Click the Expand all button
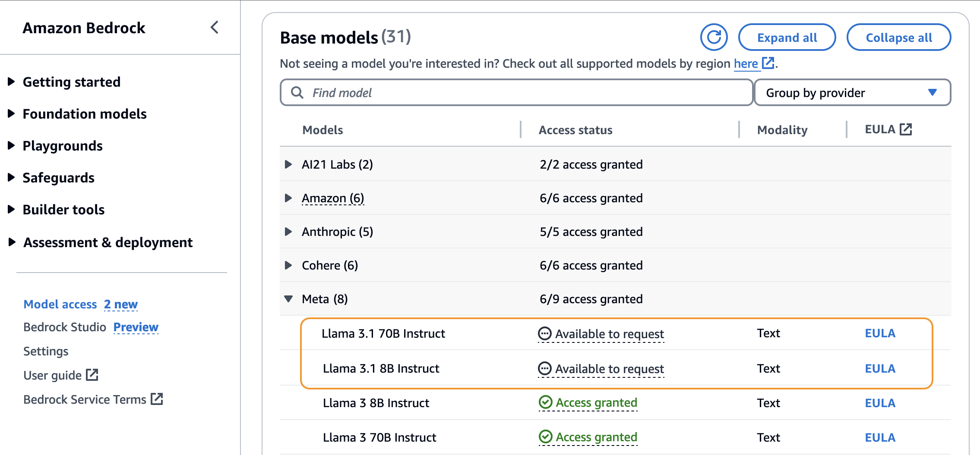This screenshot has height=455, width=980. pos(787,38)
